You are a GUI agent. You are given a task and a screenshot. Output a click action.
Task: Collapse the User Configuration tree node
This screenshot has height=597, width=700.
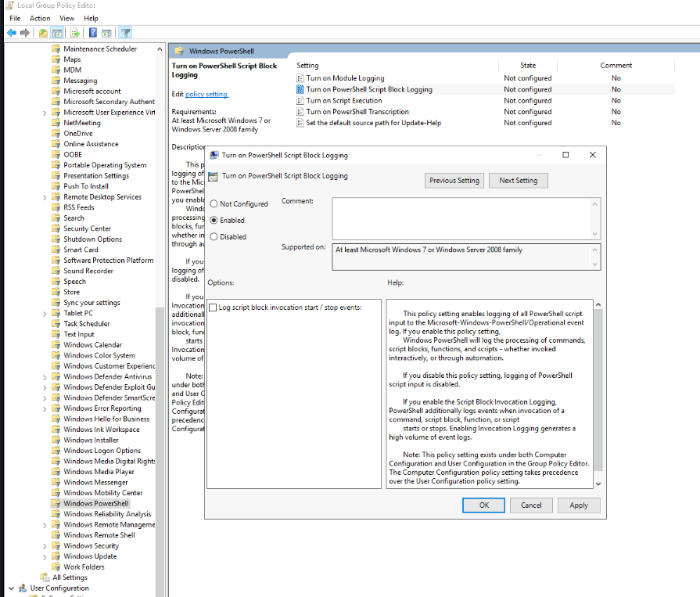[x=10, y=588]
